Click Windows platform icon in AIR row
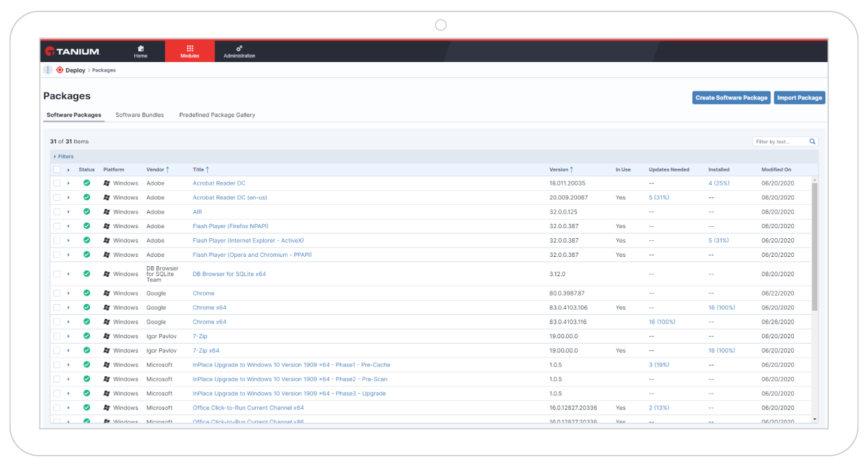This screenshot has width=868, height=467. pos(107,211)
